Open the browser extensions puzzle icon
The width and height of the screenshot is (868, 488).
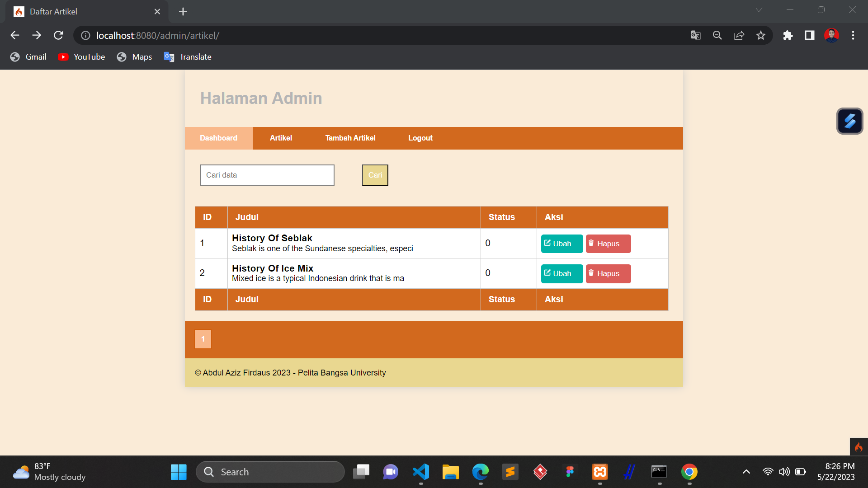pyautogui.click(x=788, y=35)
